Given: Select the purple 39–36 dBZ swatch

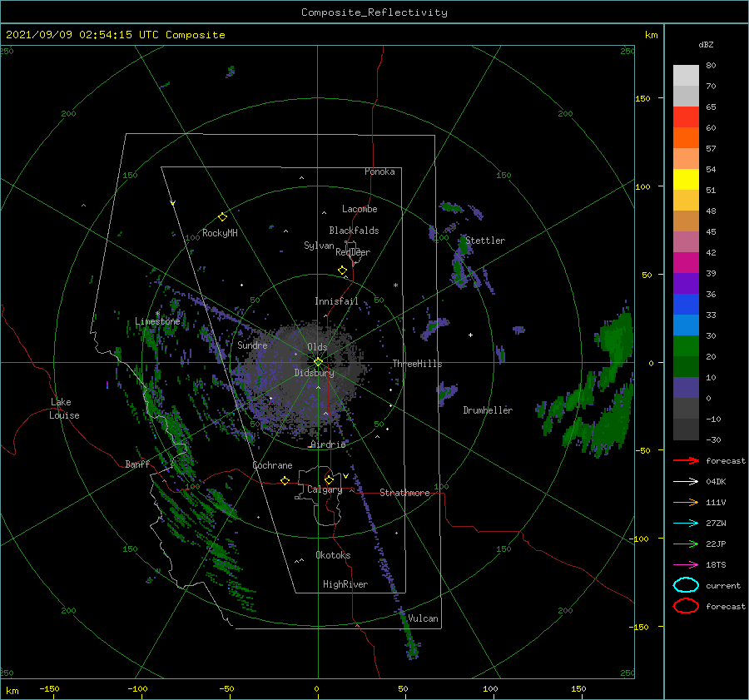Looking at the screenshot, I should pyautogui.click(x=686, y=284).
